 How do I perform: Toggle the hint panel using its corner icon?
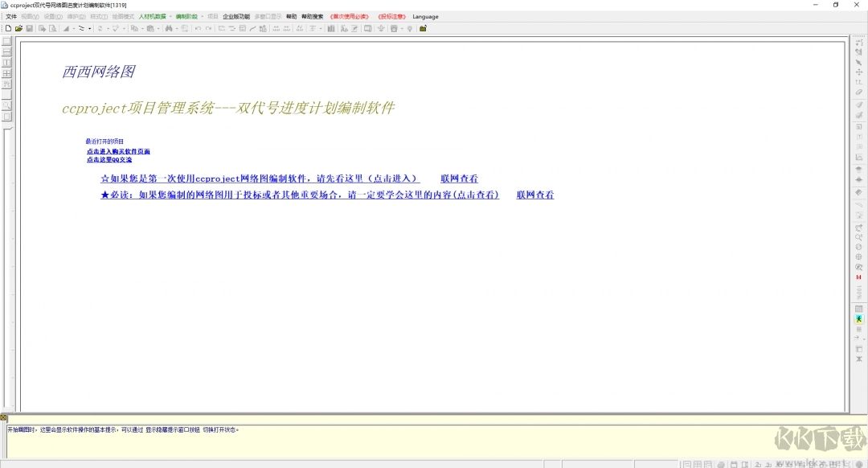[x=4, y=417]
